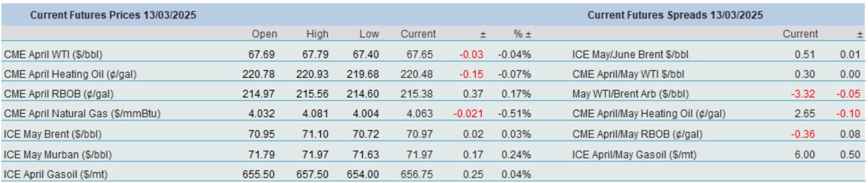
Task: Click the WTI high price 67.79
Action: point(315,55)
